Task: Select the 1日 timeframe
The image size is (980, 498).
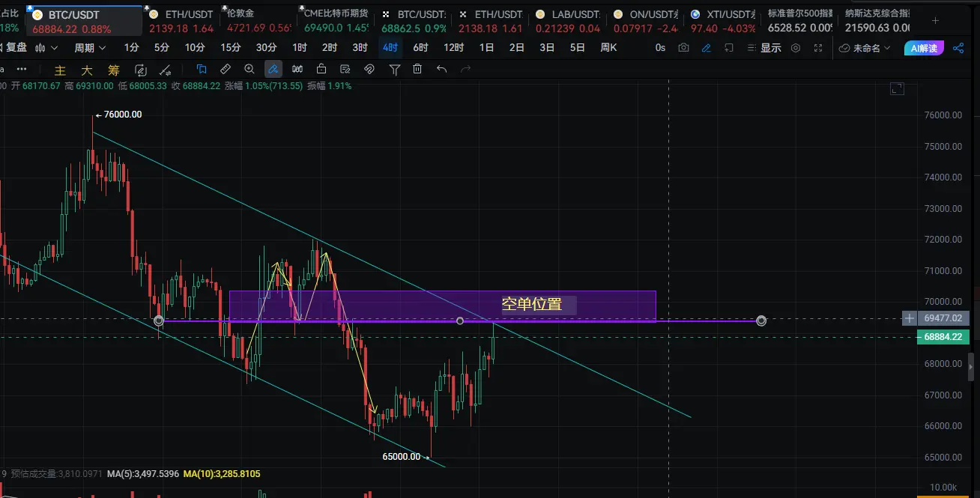Action: 486,48
